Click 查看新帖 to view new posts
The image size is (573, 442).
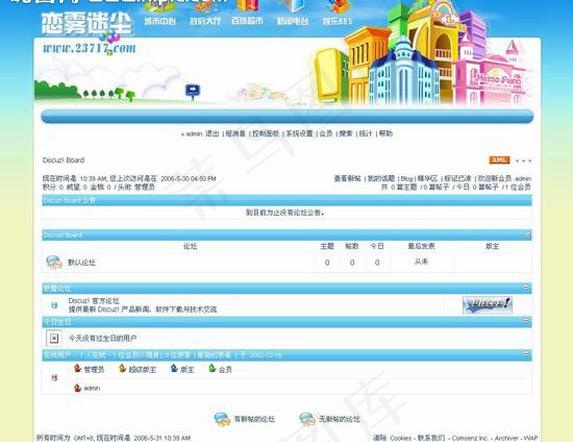pos(348,179)
